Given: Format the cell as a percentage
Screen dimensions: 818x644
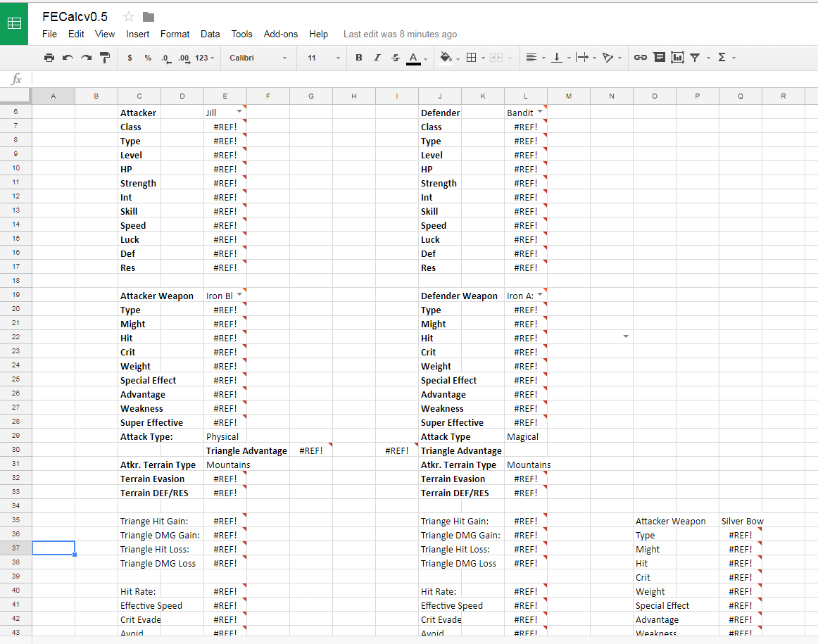Looking at the screenshot, I should 147,58.
